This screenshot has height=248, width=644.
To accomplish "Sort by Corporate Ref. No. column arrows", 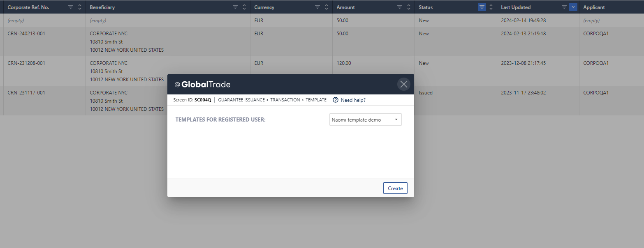I will pos(80,7).
